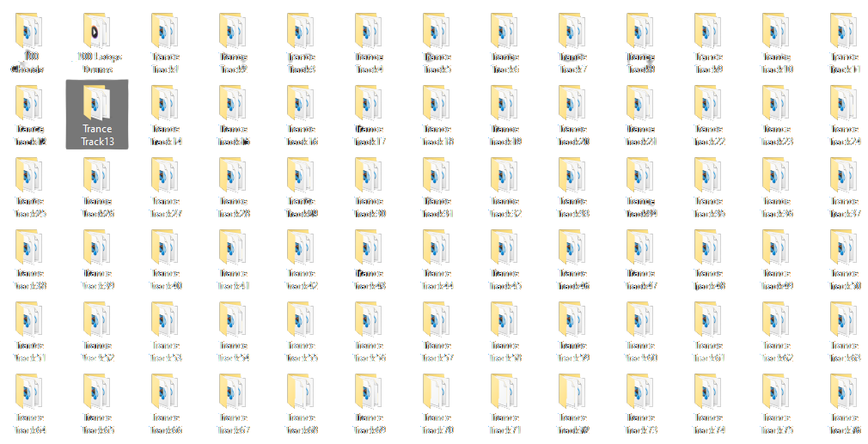The image size is (868, 444).
Task: Choose the Trance Track7 folder
Action: click(572, 32)
